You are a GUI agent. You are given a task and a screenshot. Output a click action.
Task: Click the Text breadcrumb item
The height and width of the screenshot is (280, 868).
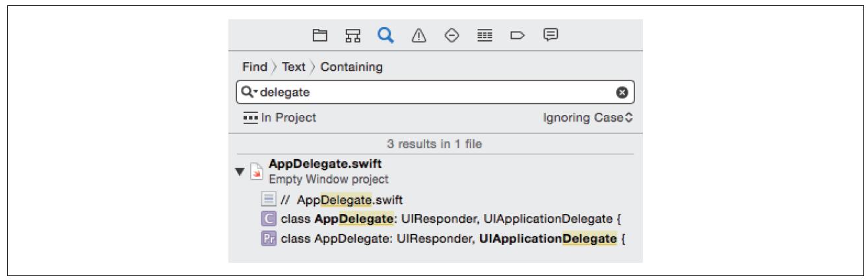[x=294, y=67]
